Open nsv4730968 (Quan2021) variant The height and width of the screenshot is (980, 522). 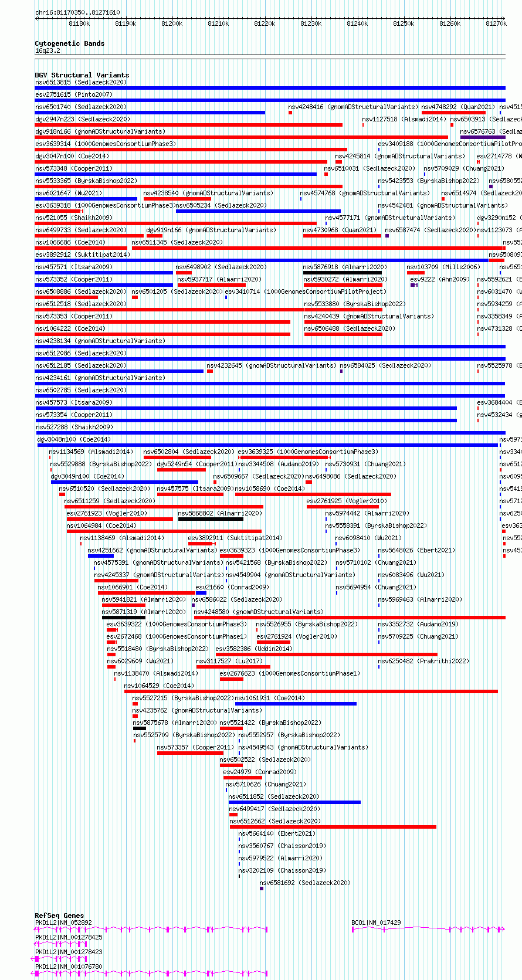pos(340,230)
